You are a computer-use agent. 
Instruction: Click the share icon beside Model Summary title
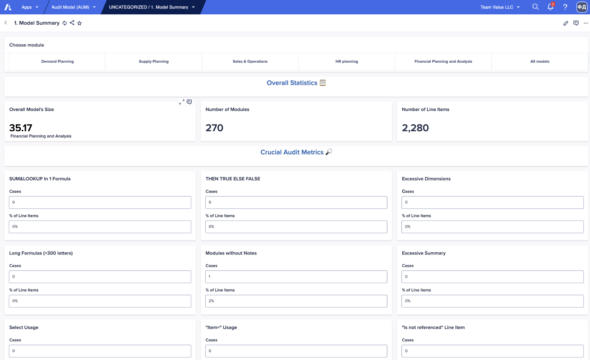tap(72, 23)
